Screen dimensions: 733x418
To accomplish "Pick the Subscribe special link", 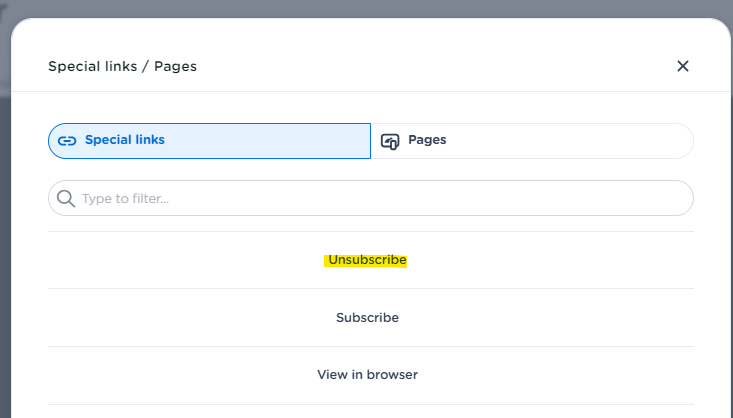I will (367, 318).
